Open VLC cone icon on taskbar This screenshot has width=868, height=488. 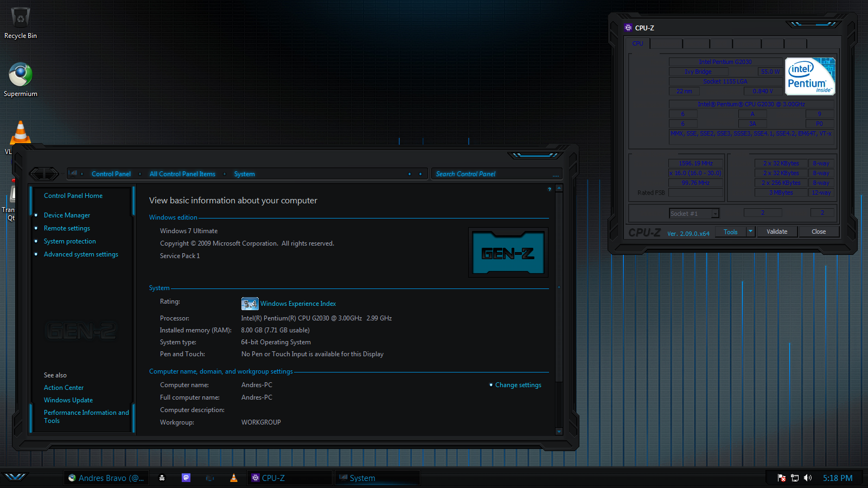click(234, 478)
